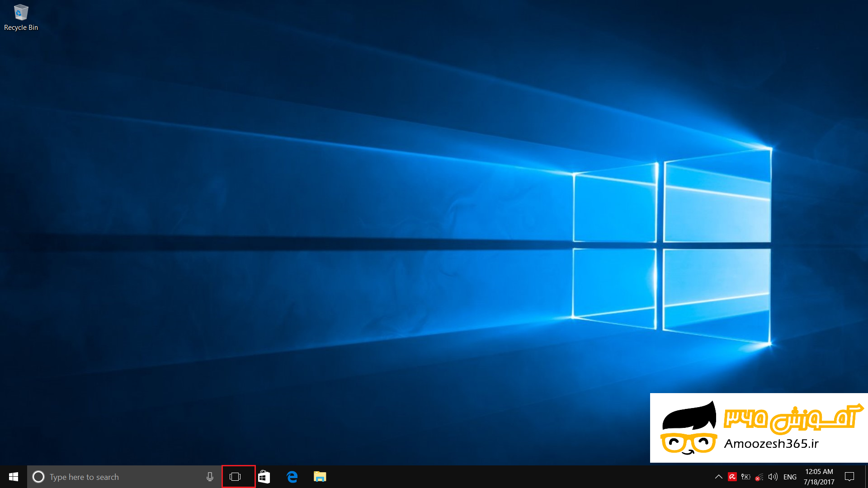Screen dimensions: 868x488
Task: Click the ENG language indicator
Action: [790, 477]
